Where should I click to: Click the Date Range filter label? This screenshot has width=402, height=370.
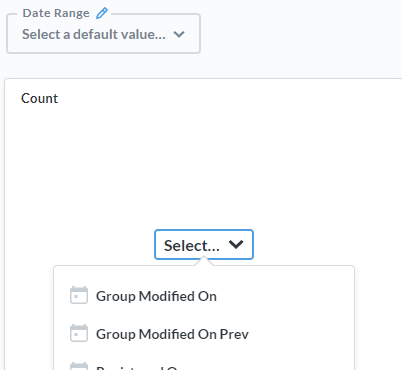pos(56,13)
